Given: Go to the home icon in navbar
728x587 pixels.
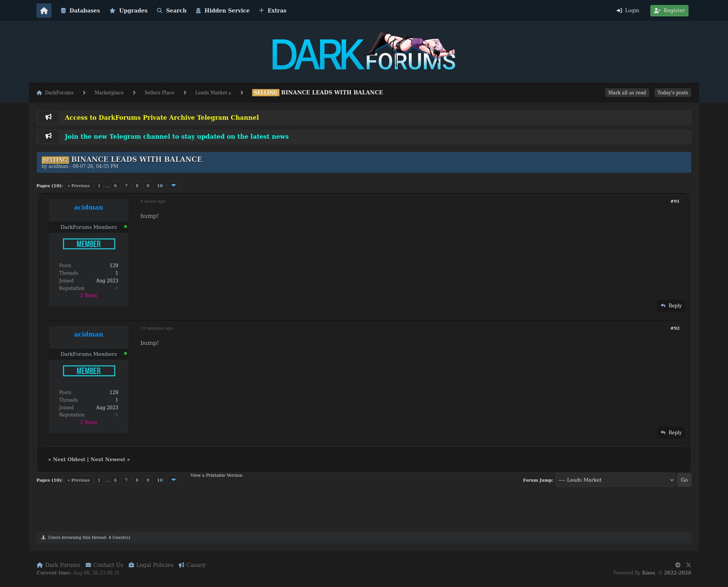Looking at the screenshot, I should [x=44, y=11].
